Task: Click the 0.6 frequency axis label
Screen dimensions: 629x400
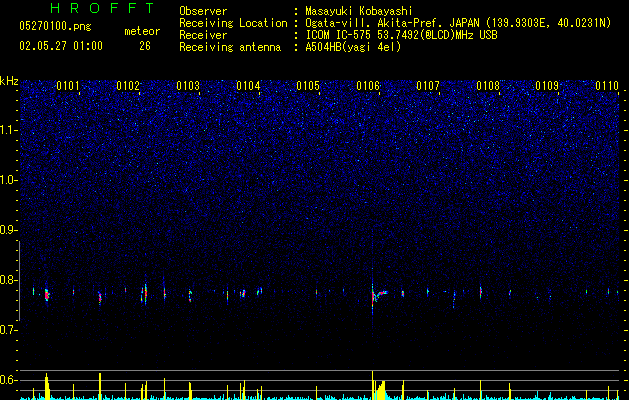Action: pyautogui.click(x=9, y=380)
